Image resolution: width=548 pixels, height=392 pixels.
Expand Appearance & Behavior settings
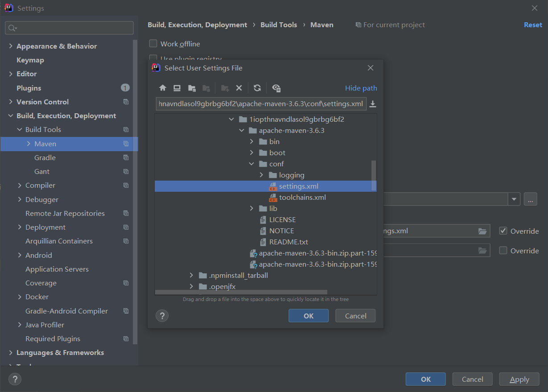click(x=11, y=46)
